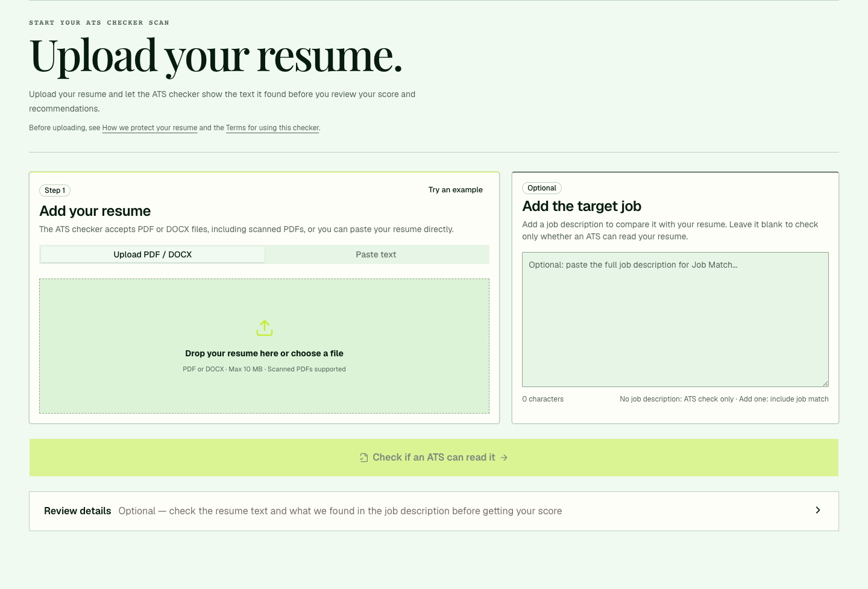This screenshot has width=868, height=589.
Task: Expand Review details with the chevron
Action: click(x=818, y=510)
